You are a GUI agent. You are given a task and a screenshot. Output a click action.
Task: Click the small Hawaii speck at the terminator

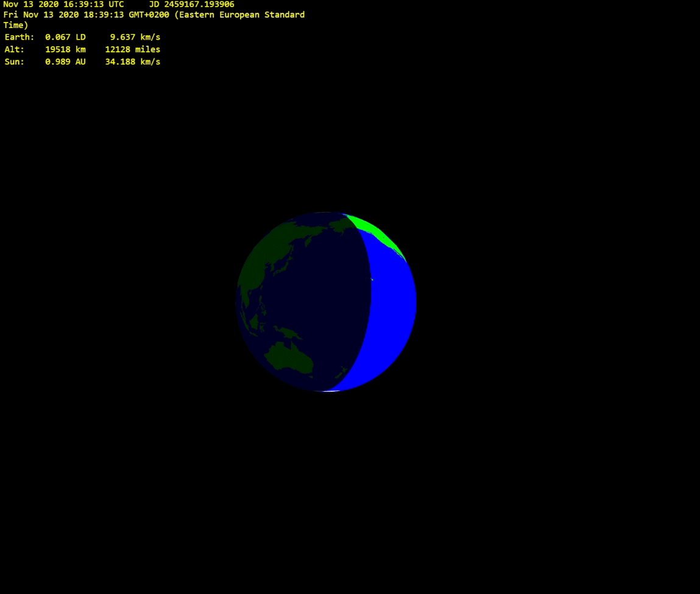(x=371, y=280)
